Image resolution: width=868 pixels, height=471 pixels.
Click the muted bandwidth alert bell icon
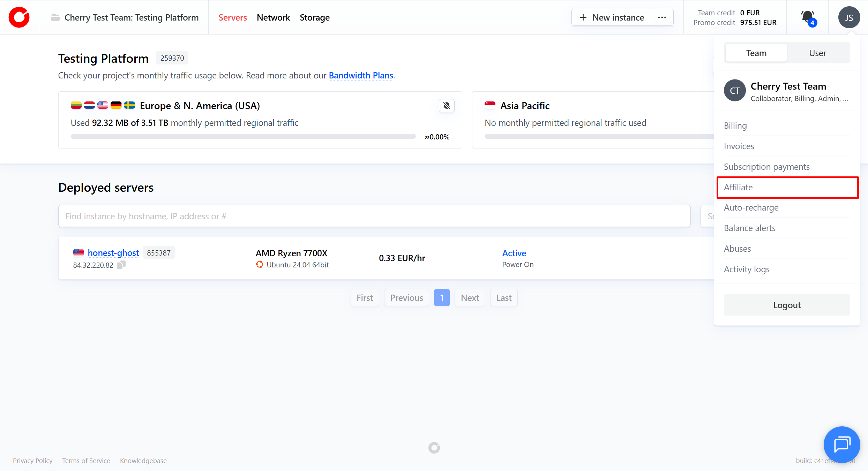pos(447,106)
